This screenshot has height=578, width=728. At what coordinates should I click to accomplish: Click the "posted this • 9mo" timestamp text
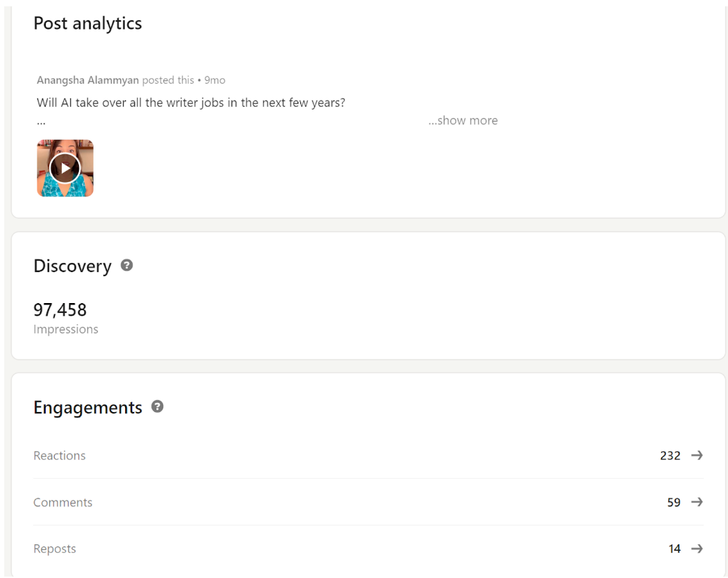tap(184, 80)
